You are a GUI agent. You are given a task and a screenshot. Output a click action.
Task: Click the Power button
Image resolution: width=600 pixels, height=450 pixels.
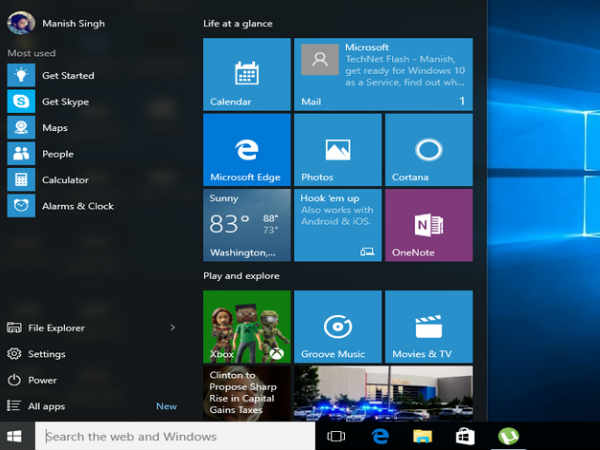[x=42, y=380]
